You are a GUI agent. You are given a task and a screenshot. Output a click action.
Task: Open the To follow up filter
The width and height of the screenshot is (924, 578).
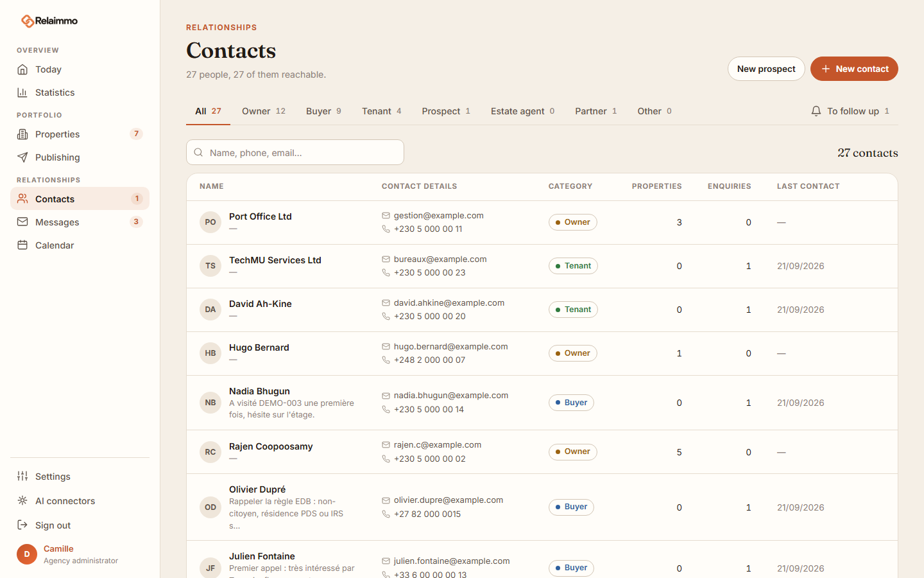(x=850, y=111)
